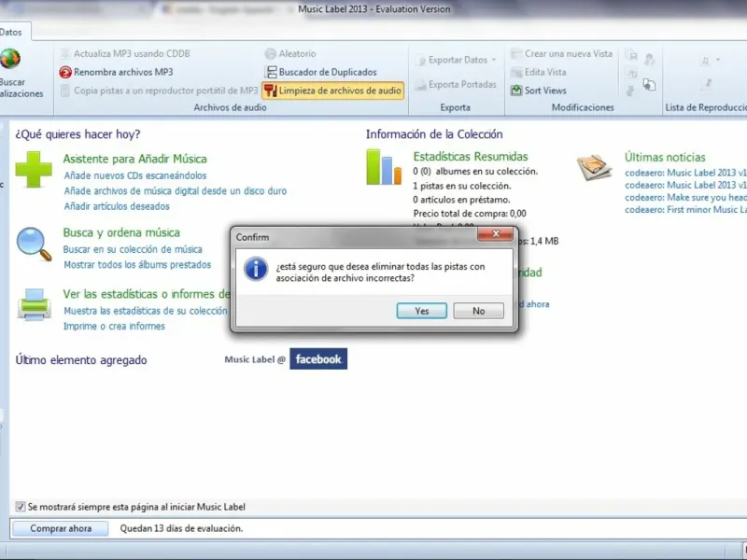Click the Buscador de Duplicados icon
Image resolution: width=747 pixels, height=560 pixels.
point(271,72)
